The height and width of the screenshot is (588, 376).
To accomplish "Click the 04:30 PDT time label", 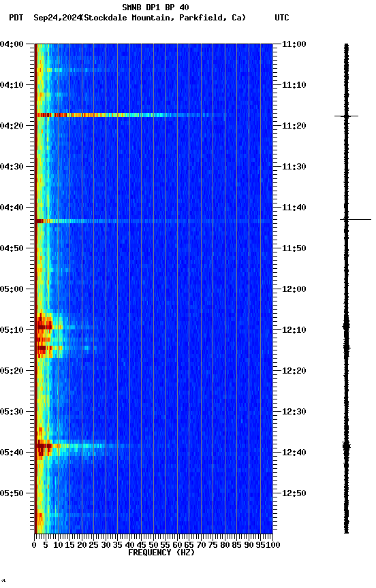I will point(12,167).
